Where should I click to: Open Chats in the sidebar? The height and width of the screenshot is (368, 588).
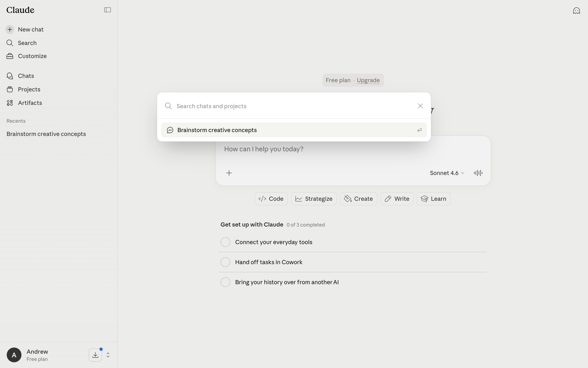[26, 76]
